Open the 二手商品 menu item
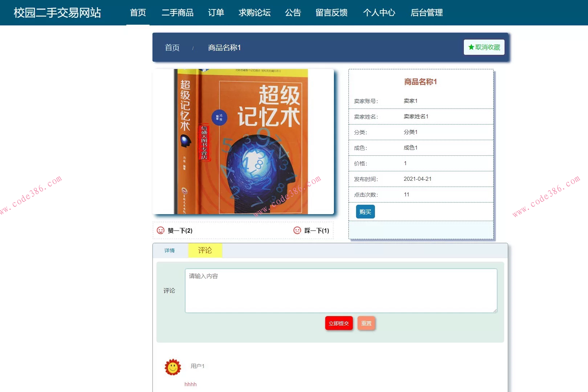588x392 pixels. coord(177,13)
